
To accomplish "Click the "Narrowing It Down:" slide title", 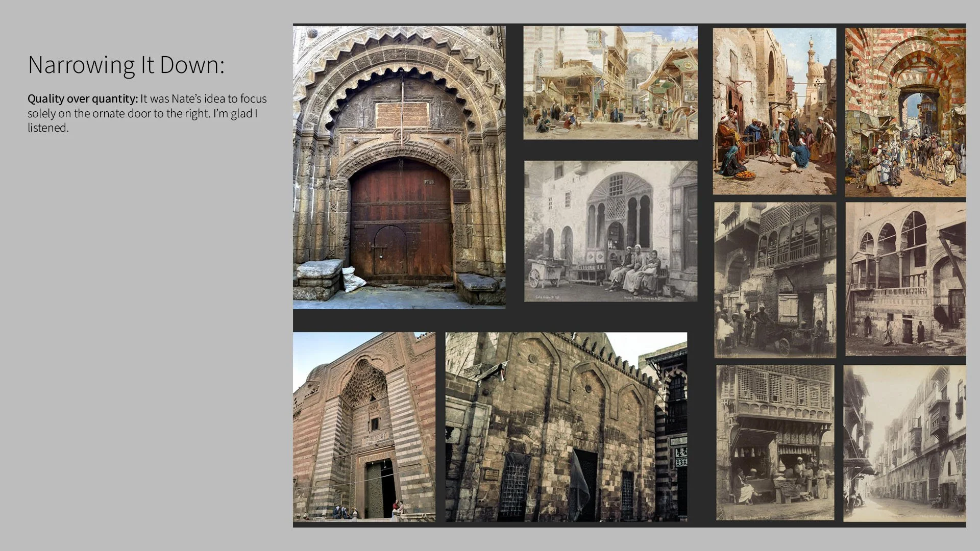I will coord(126,65).
